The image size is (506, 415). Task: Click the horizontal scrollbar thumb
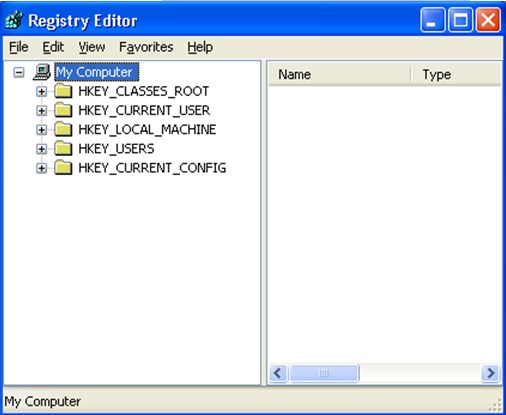[x=324, y=373]
